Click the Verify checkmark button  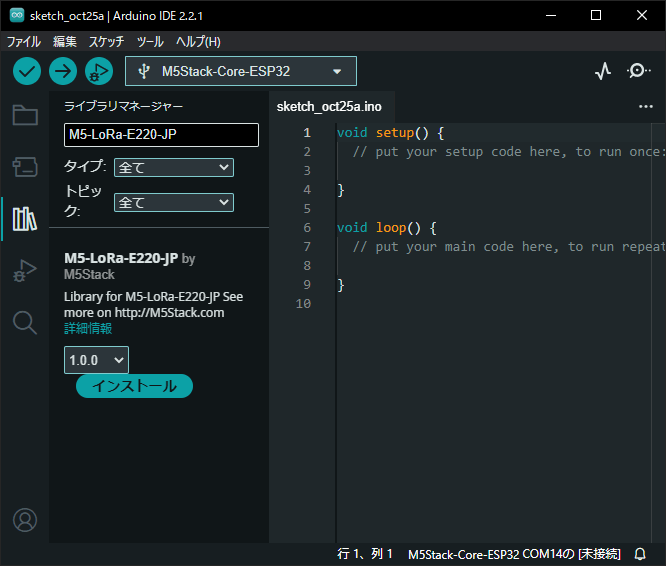(x=27, y=71)
